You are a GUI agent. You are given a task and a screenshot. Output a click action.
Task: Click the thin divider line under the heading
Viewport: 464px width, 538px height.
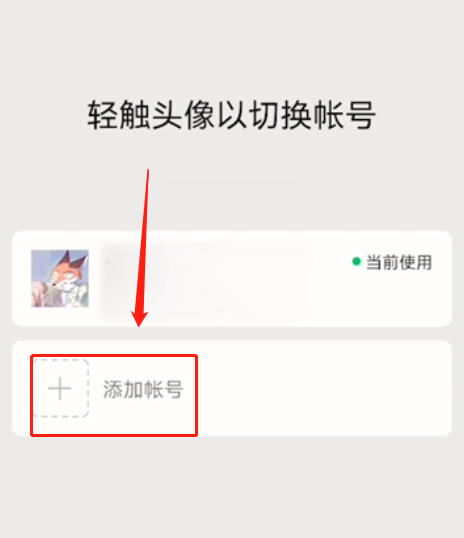click(232, 183)
